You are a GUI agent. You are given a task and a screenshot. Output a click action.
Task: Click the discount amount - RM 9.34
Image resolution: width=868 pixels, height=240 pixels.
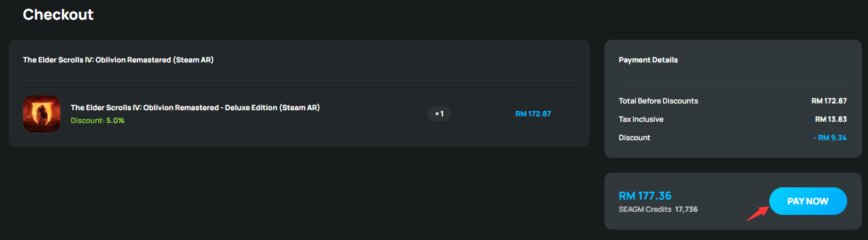[830, 138]
